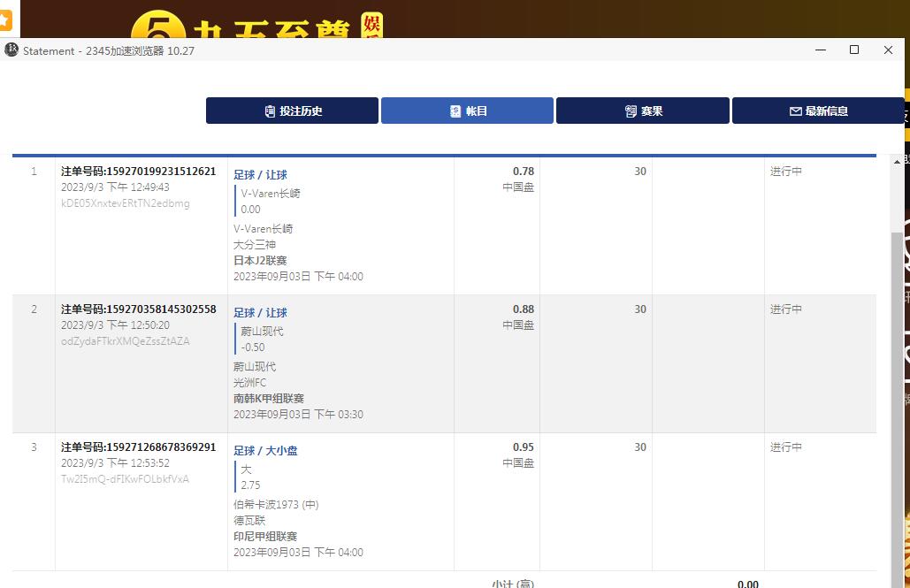Click the orange star icon behind the window
910x588 pixels.
point(4,20)
